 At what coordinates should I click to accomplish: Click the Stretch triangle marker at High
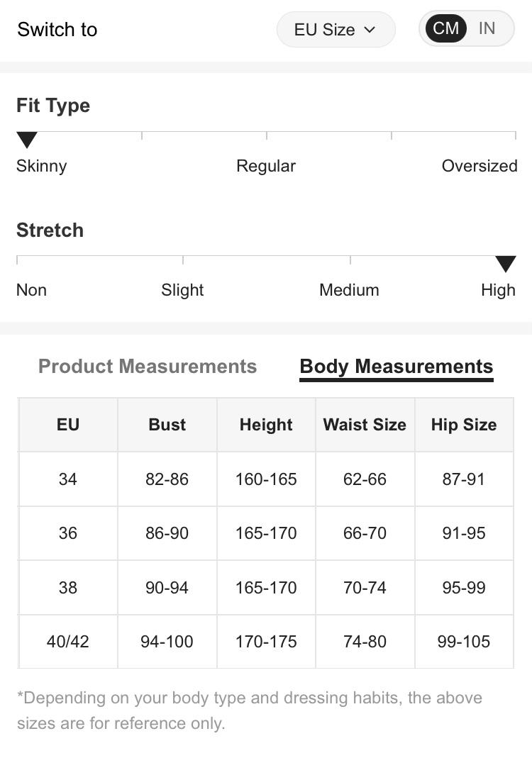(x=505, y=264)
